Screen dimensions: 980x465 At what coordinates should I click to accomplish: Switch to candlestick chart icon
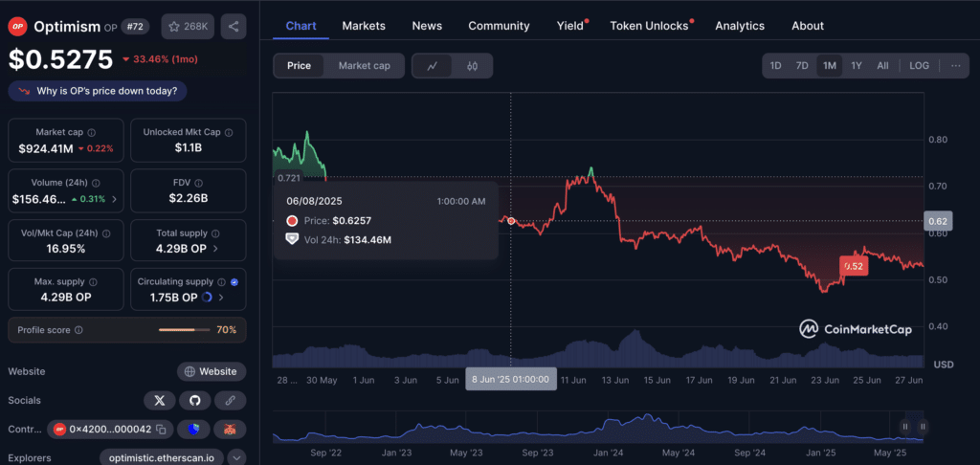coord(472,66)
